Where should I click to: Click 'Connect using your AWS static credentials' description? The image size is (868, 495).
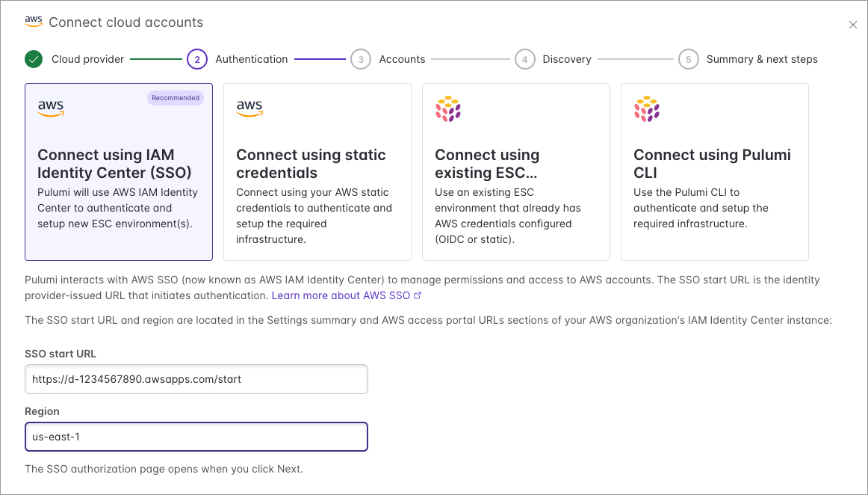314,215
